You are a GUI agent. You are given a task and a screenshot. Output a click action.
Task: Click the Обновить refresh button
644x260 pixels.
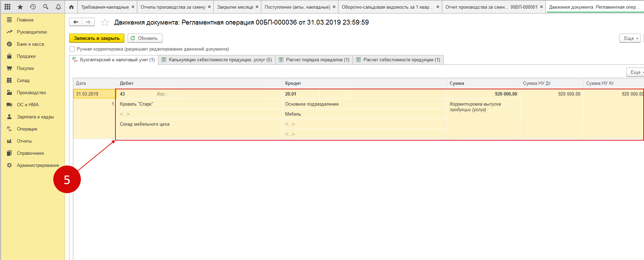[x=145, y=38]
